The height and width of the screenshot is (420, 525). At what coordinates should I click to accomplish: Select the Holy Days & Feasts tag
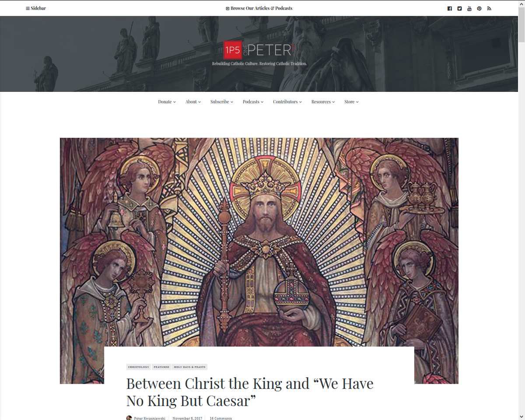[x=189, y=367]
